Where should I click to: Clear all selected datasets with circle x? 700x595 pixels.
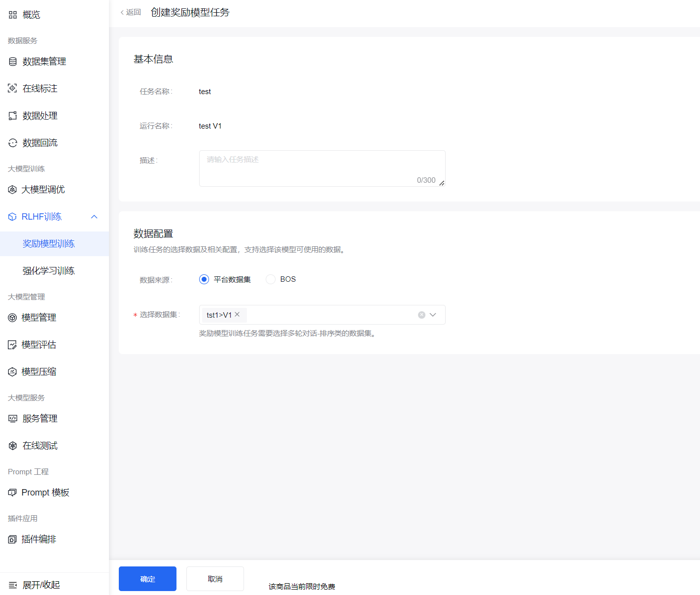point(421,315)
